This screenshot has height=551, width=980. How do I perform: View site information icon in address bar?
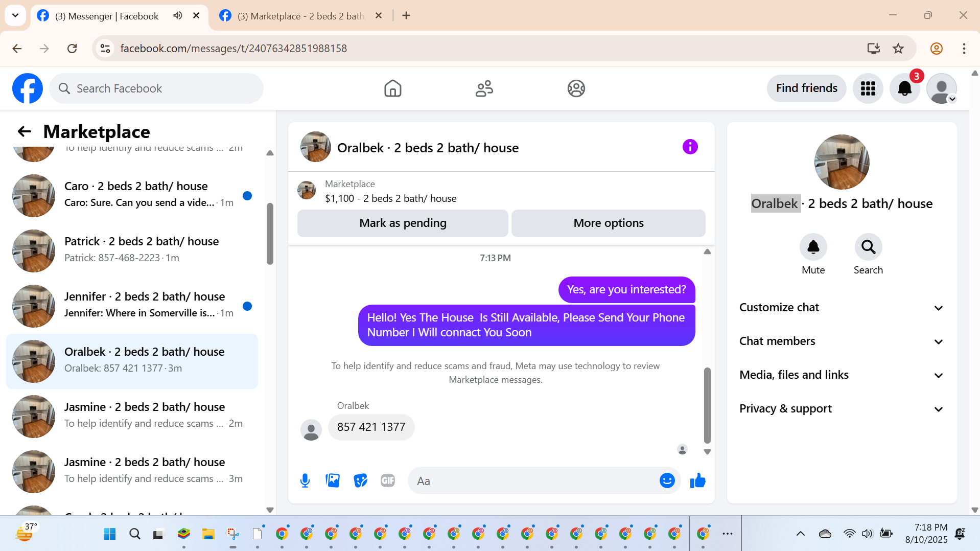[x=105, y=49]
